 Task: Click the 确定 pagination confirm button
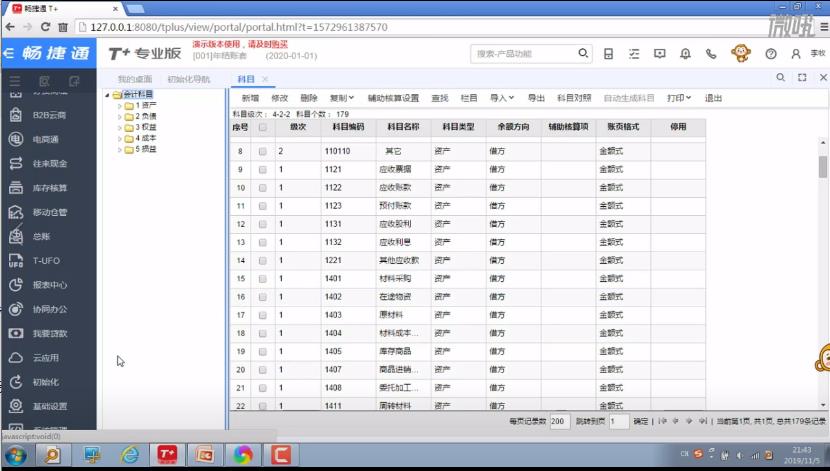(640, 421)
